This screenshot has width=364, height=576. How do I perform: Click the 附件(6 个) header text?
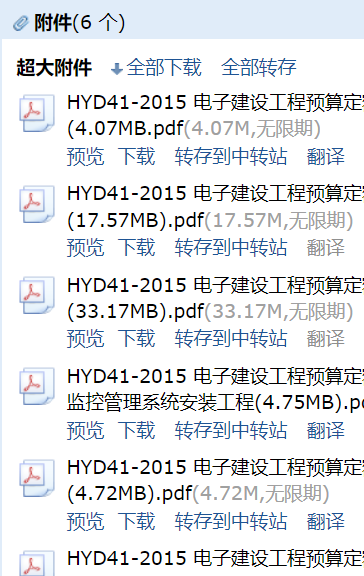coord(80,23)
